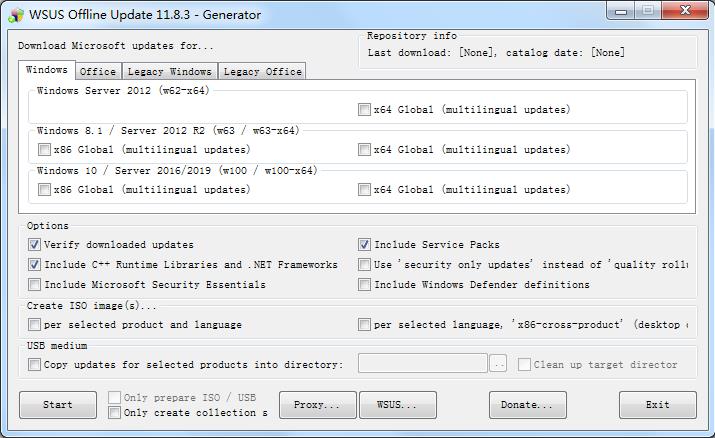Click the 'USB medium' group label

(57, 345)
